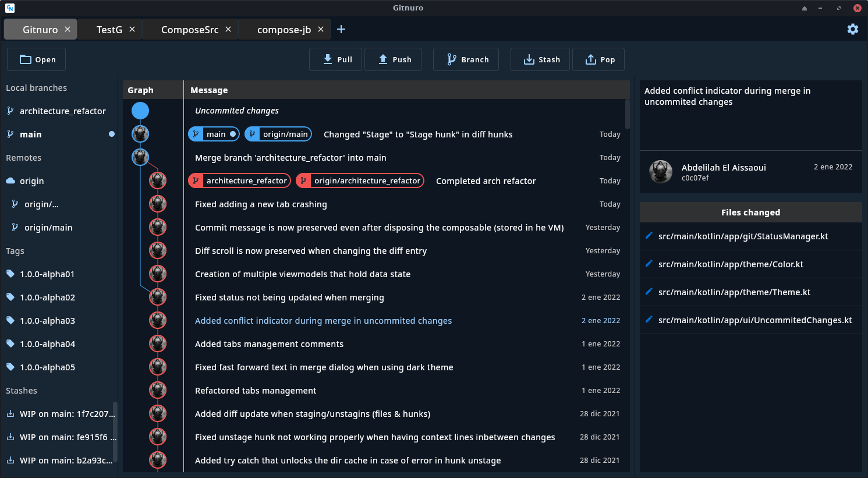Select 'Added tabs management comments' commit
This screenshot has height=478, width=868.
pos(376,344)
